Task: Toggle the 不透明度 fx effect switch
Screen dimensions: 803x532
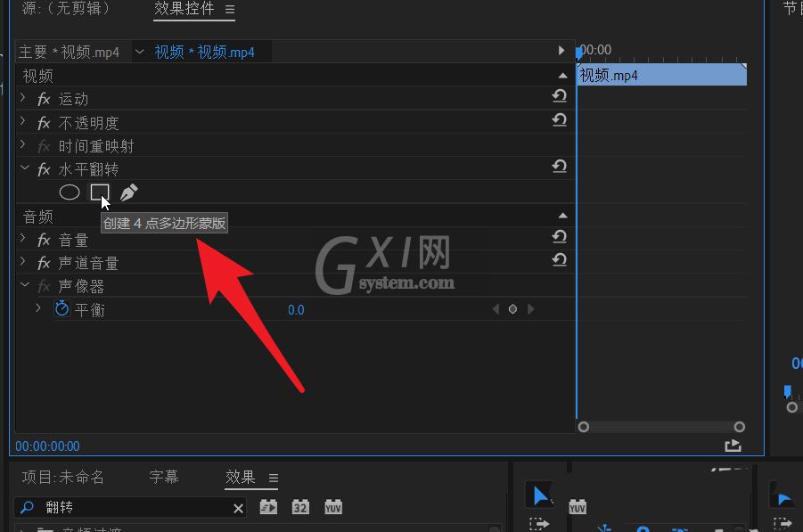Action: 44,123
